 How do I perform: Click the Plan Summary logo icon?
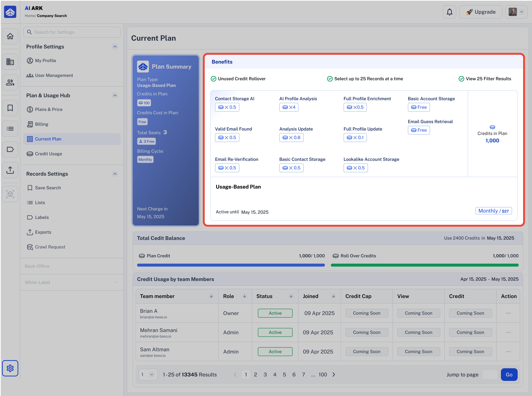(x=143, y=67)
